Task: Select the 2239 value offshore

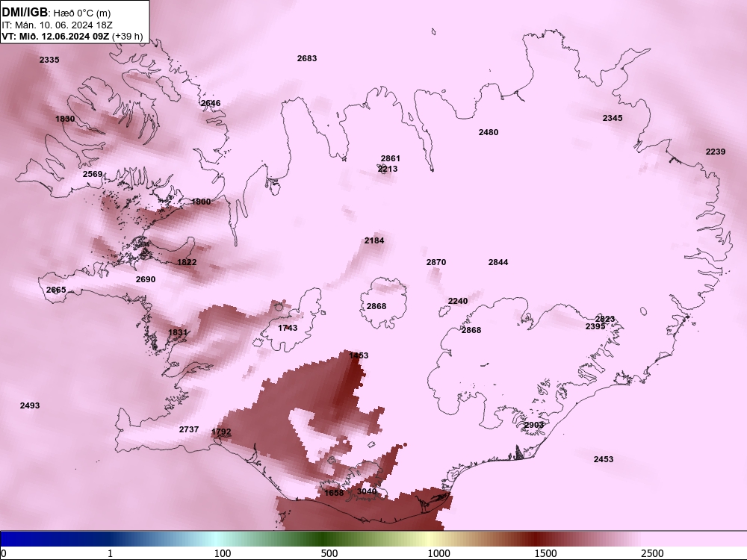Action: (716, 152)
